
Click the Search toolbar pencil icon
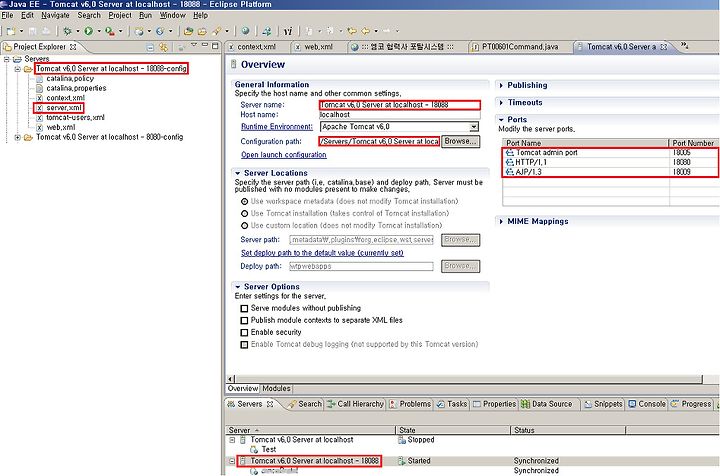tap(216, 31)
